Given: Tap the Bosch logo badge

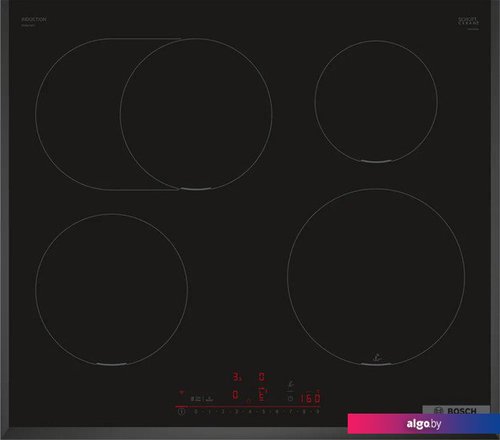Looking at the screenshot, I should pos(456,410).
